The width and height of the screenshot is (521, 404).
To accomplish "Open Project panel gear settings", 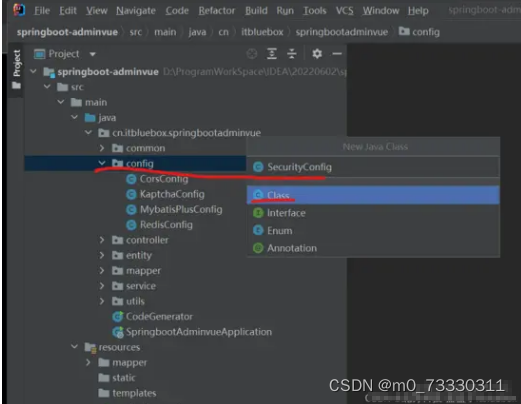I will 317,54.
